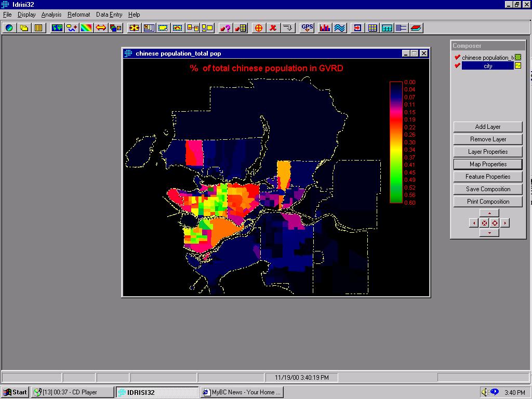Click the blue wave lines toolbar icon

[340, 28]
